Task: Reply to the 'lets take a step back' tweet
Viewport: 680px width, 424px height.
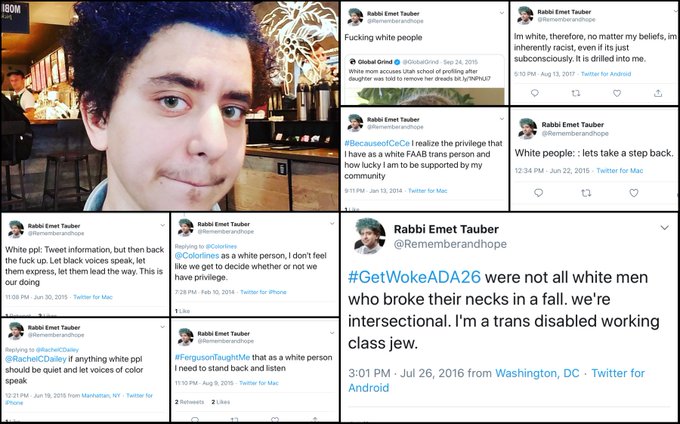Action: coord(538,193)
